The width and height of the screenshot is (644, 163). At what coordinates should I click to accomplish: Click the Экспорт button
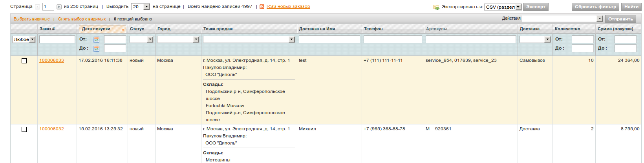pyautogui.click(x=536, y=7)
